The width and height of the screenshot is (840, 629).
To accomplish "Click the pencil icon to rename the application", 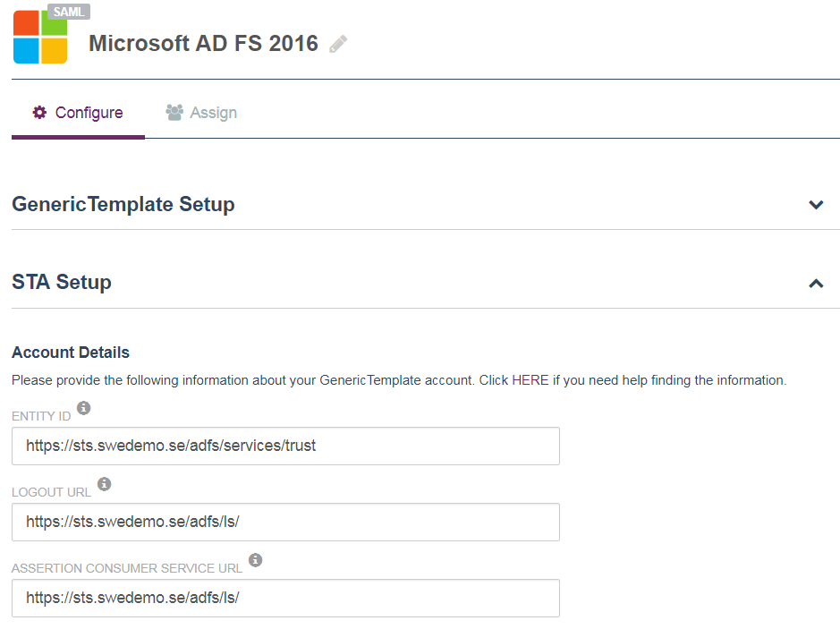I will tap(338, 44).
